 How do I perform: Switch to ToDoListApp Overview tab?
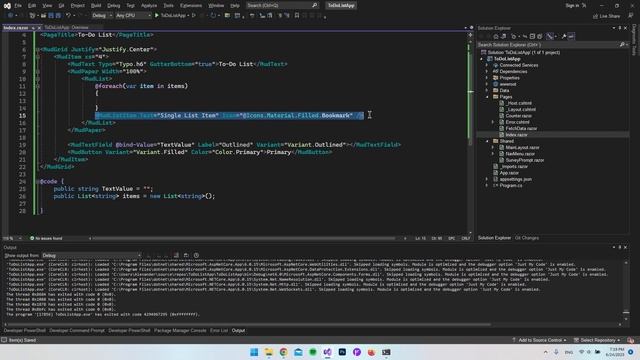(66, 28)
